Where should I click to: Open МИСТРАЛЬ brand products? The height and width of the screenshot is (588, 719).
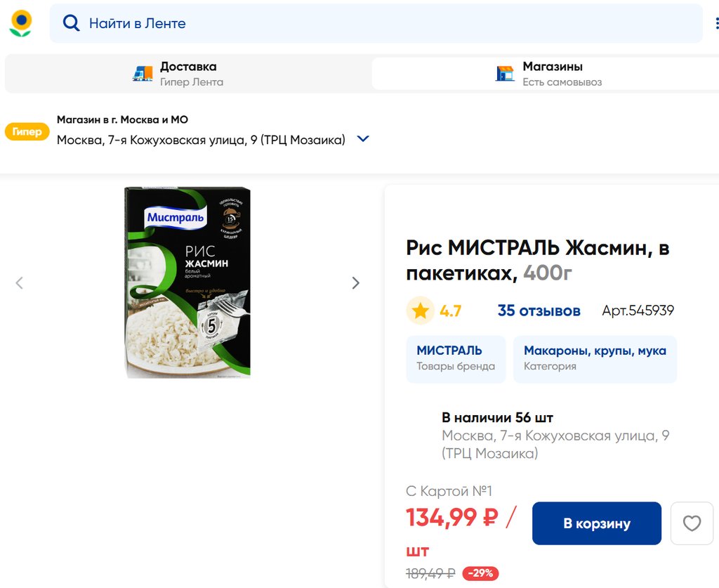point(456,358)
